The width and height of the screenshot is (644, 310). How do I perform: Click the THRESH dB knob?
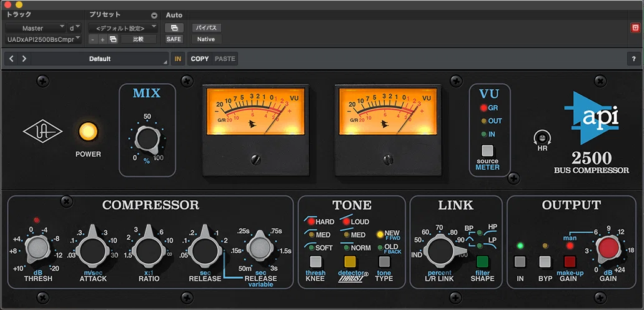coord(37,248)
